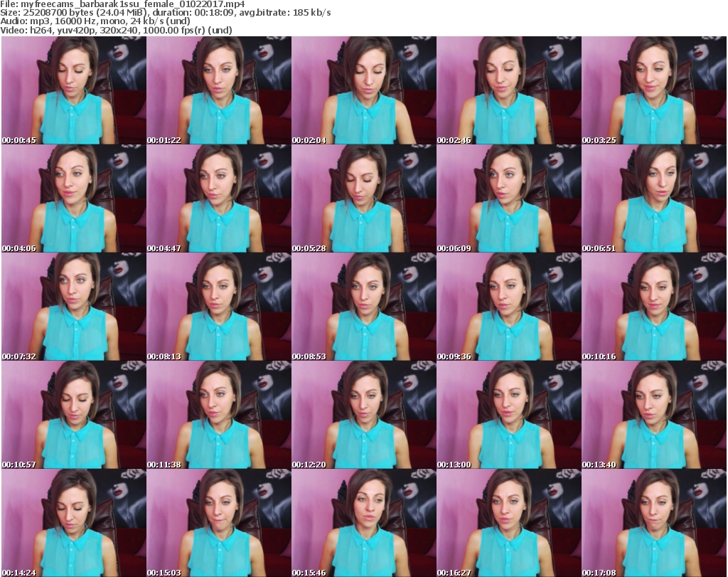Click the frame labeled 00:09:36
The height and width of the screenshot is (577, 728).
509,307
